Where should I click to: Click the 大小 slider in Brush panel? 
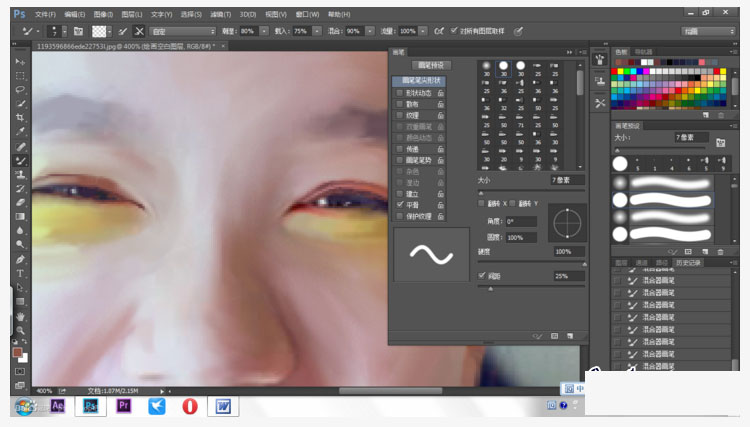tap(531, 191)
